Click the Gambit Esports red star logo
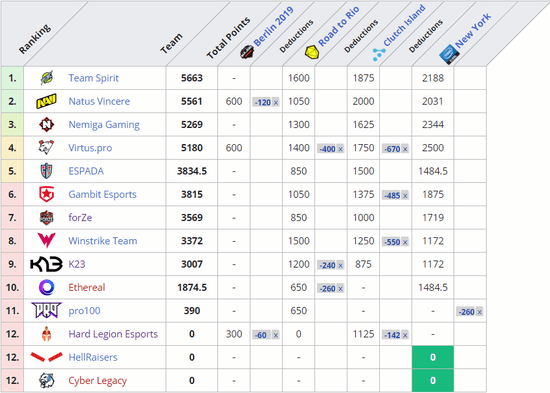 point(46,194)
